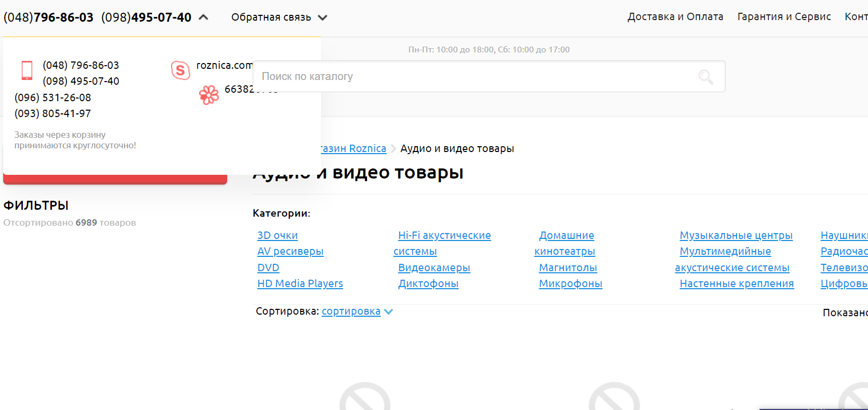This screenshot has height=410, width=868.
Task: Open Настенные крепления category
Action: (x=737, y=284)
